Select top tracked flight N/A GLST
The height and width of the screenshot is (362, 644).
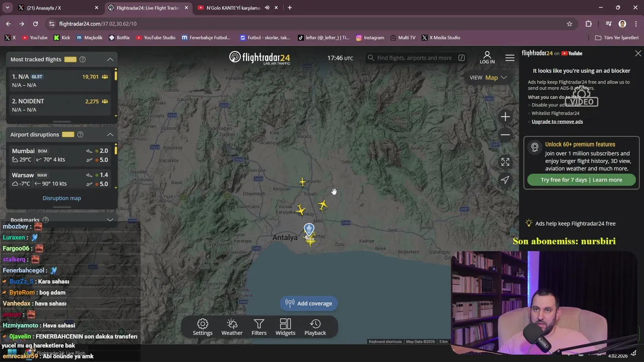point(60,80)
